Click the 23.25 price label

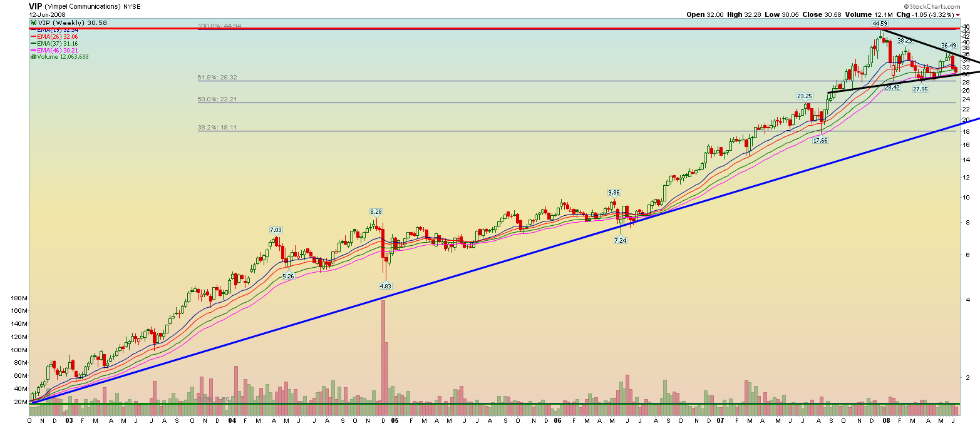[x=805, y=96]
